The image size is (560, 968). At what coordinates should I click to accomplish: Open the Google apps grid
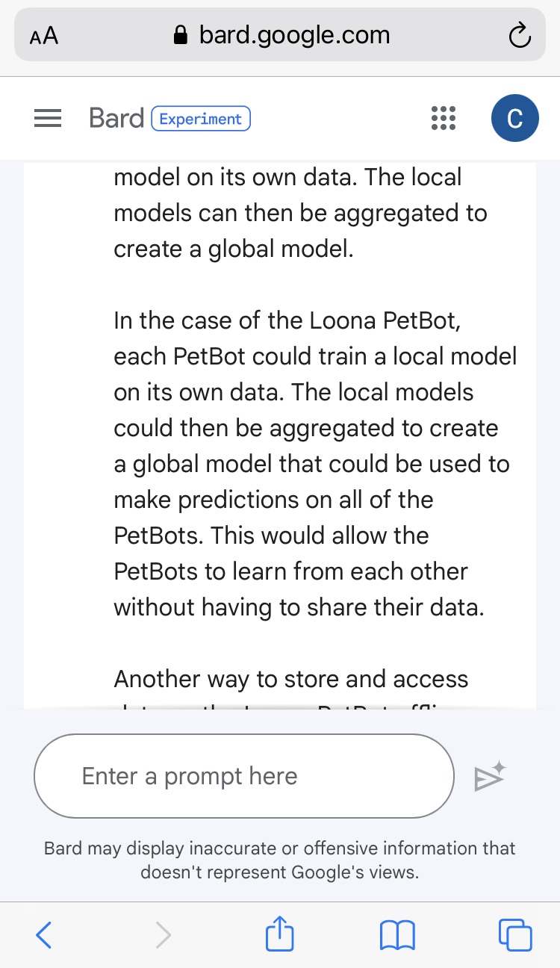pyautogui.click(x=443, y=119)
